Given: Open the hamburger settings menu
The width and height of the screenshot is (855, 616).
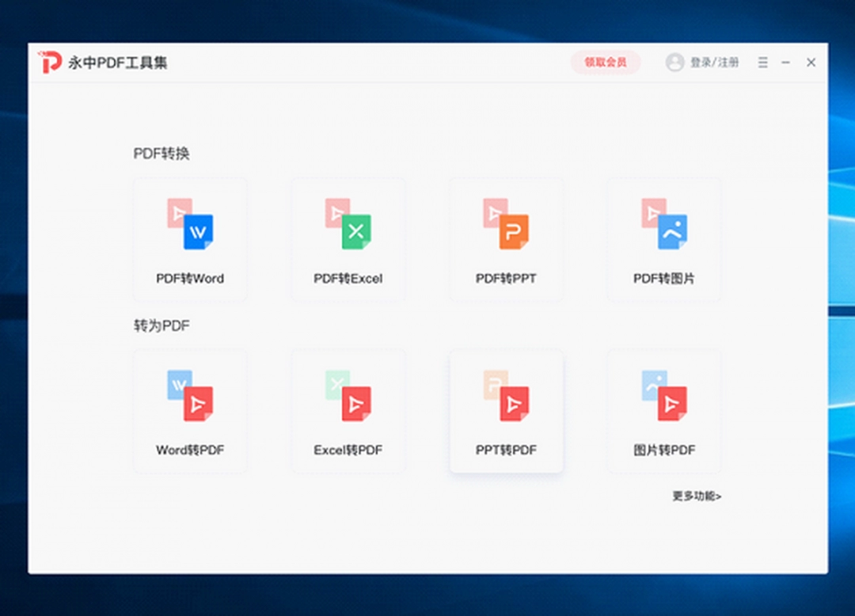Looking at the screenshot, I should (762, 63).
